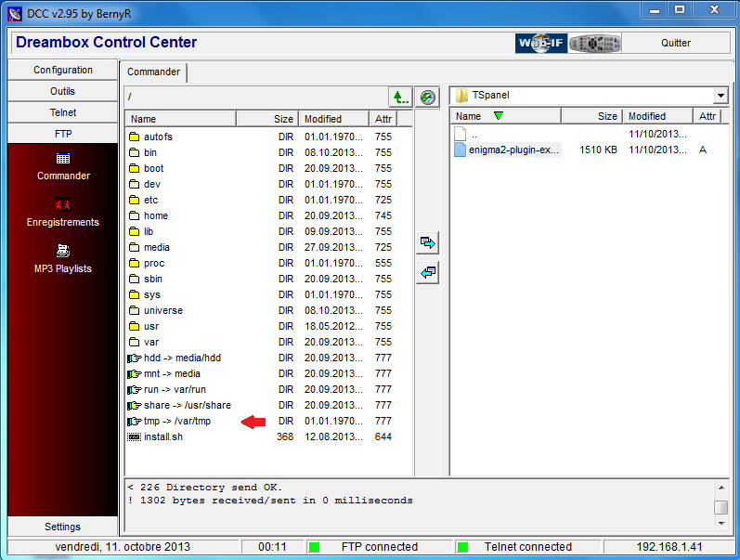
Task: Go up one directory with green arrow
Action: [400, 98]
